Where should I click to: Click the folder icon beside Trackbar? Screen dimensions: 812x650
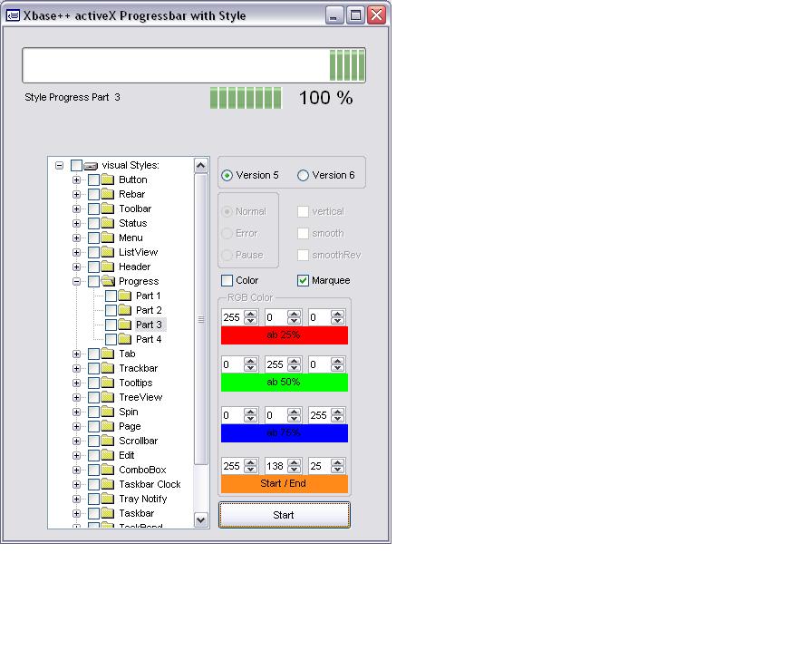(x=108, y=368)
